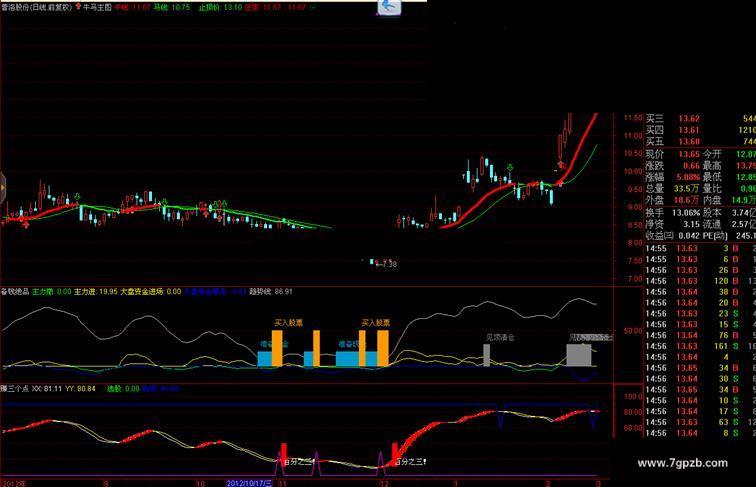Click the 11.50 label on the price axis
The width and height of the screenshot is (756, 487).
tap(633, 118)
